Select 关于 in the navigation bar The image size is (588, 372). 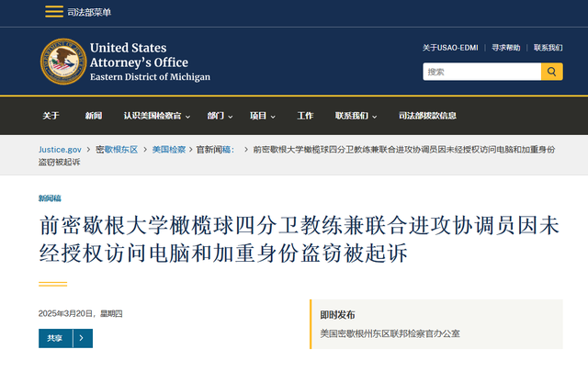click(x=51, y=116)
